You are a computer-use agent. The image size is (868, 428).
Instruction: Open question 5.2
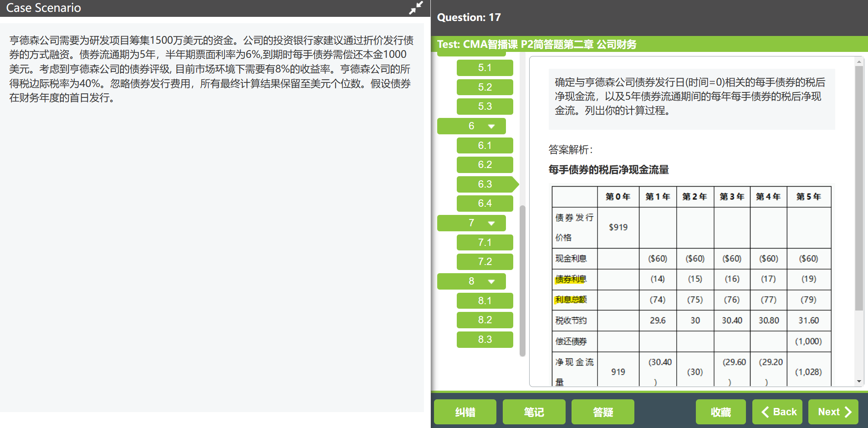point(485,87)
